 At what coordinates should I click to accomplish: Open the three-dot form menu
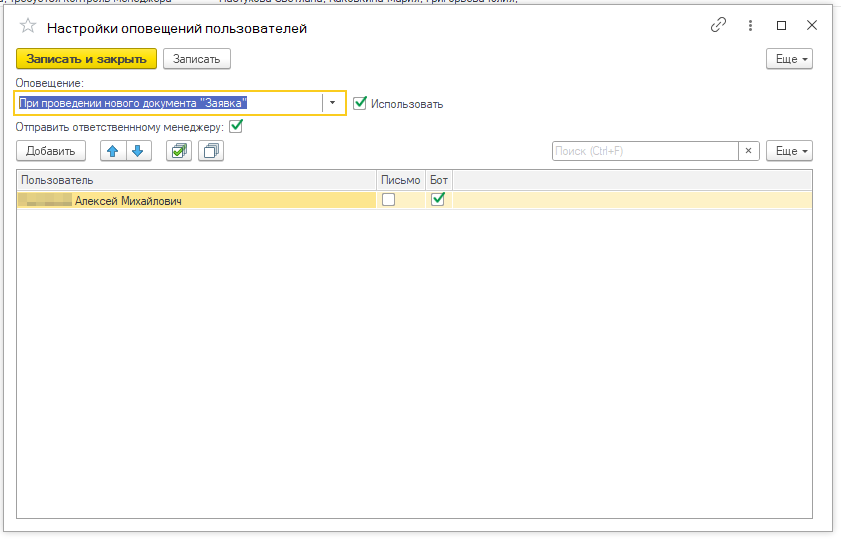[x=750, y=25]
